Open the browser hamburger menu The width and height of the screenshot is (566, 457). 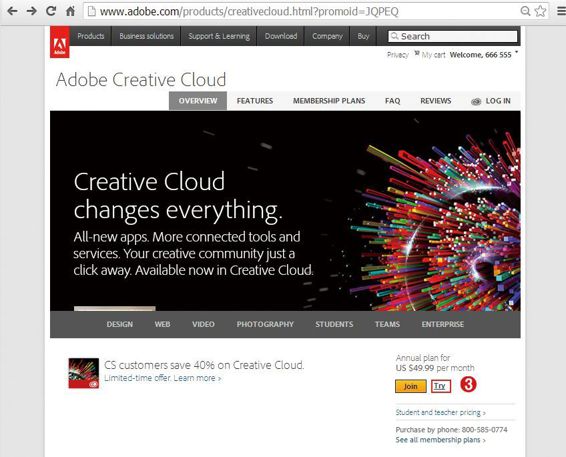tap(561, 11)
